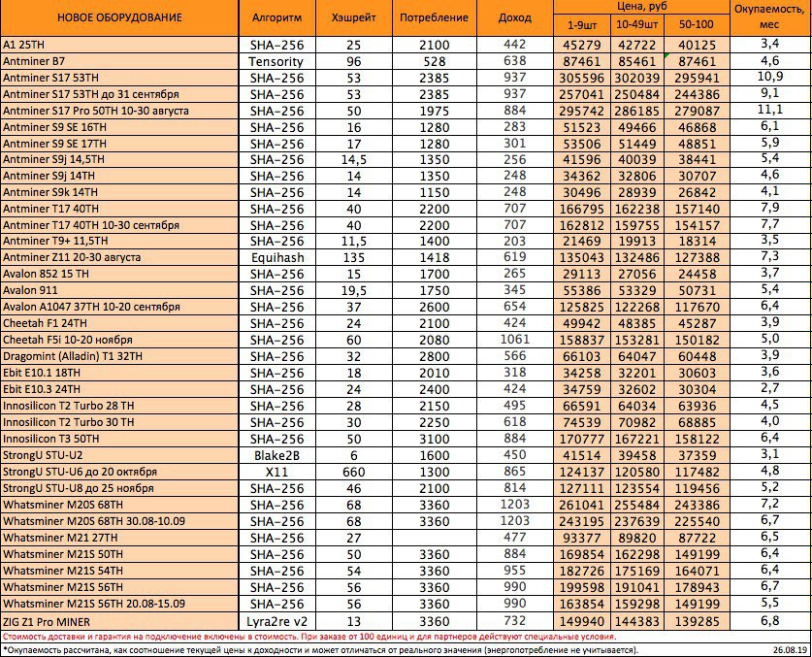The height and width of the screenshot is (657, 812).
Task: Click the 'Алгоритм' column header
Action: pyautogui.click(x=277, y=17)
